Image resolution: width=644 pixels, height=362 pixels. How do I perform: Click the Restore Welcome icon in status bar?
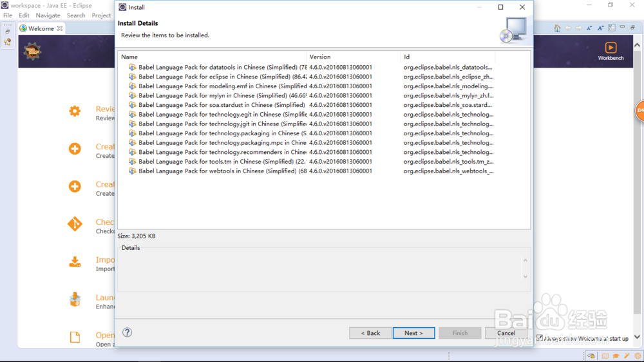(x=591, y=356)
